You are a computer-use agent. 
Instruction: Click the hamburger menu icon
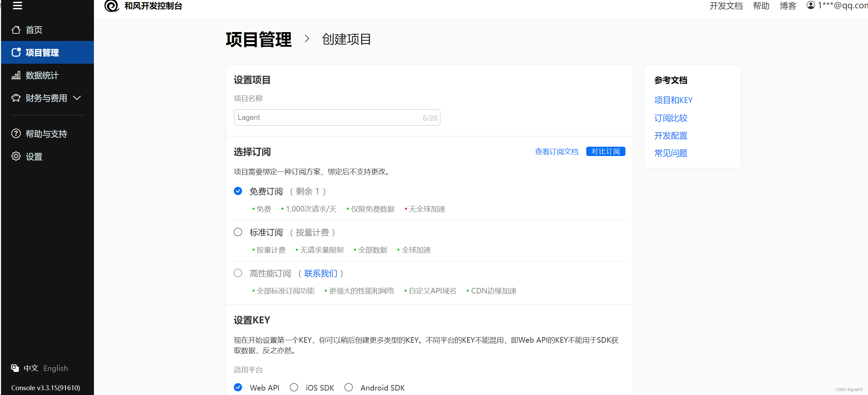point(17,6)
